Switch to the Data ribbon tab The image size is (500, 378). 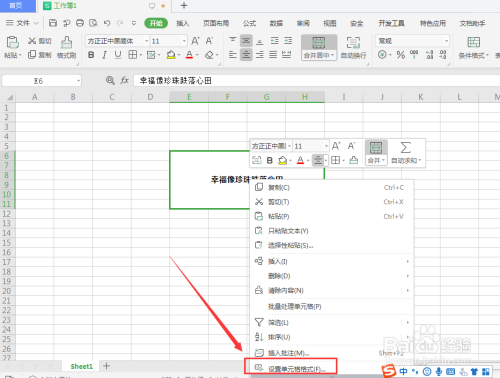(276, 23)
